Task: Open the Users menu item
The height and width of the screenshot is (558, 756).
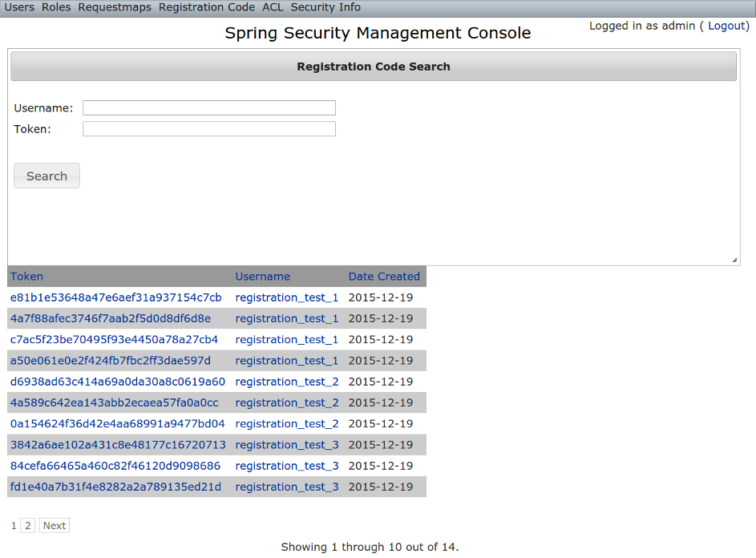Action: click(x=18, y=7)
